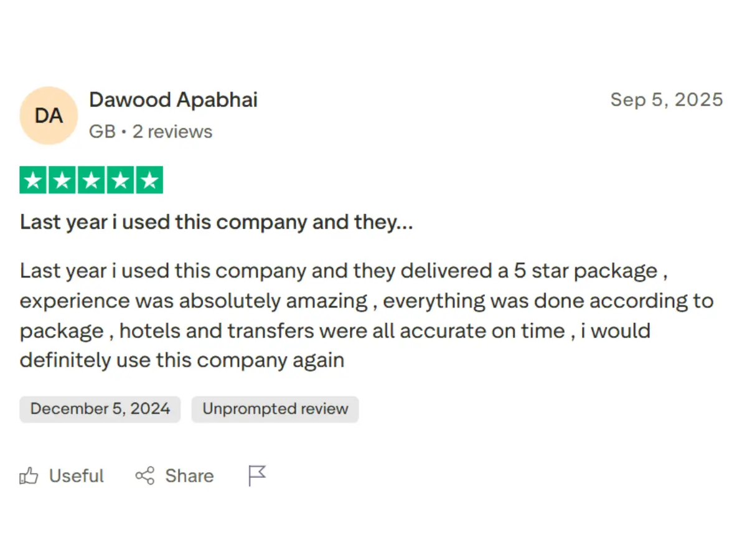The height and width of the screenshot is (560, 747).
Task: Click the thumbs-up Useful icon
Action: [29, 476]
